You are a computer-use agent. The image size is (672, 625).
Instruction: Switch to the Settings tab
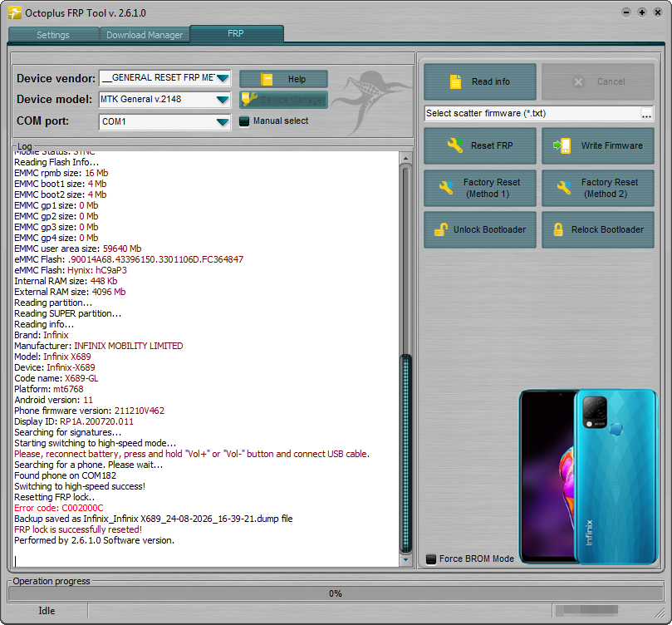(53, 35)
